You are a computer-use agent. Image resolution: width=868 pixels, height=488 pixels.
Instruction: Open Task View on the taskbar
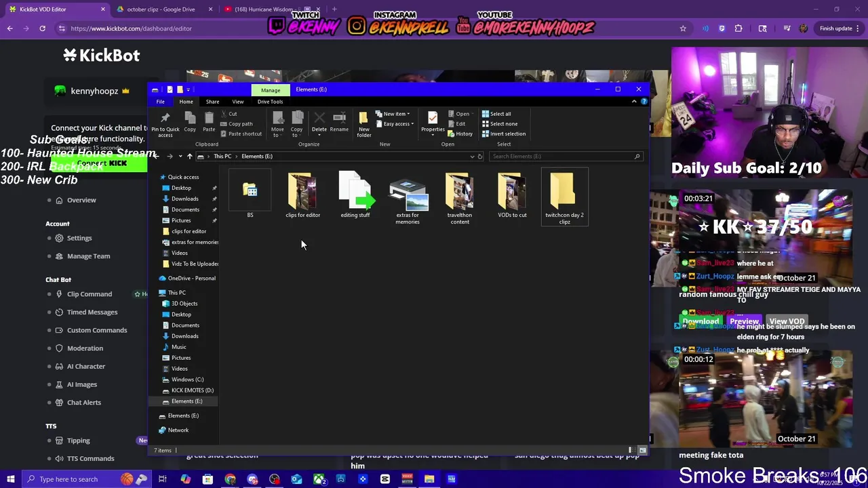tap(163, 479)
